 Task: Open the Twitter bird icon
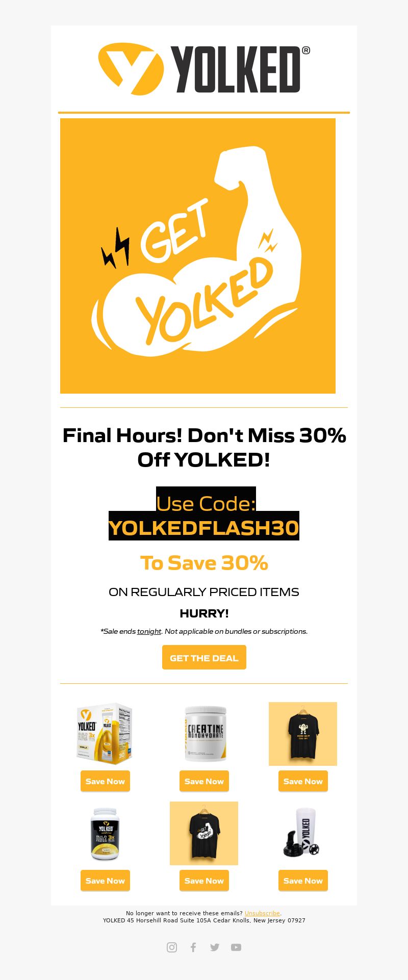215,947
